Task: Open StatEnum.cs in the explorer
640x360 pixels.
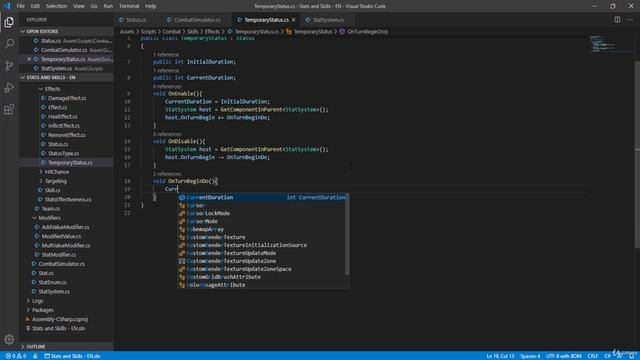Action: tap(52, 282)
